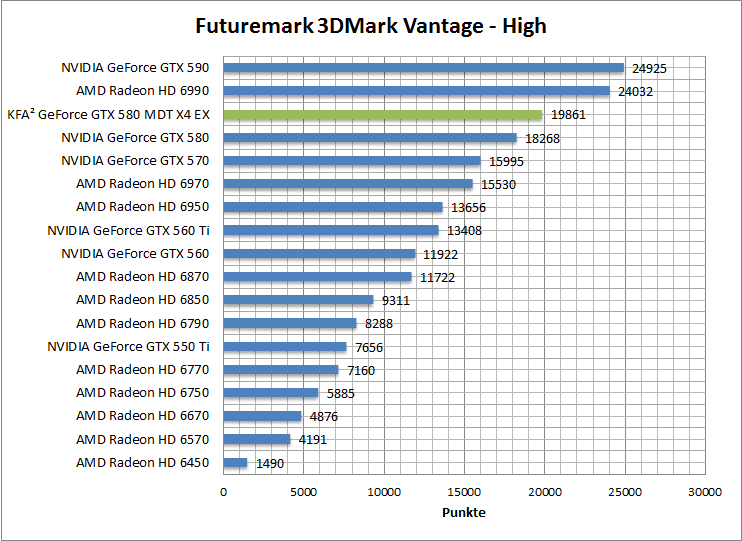Click the AMD Radeon HD 6850 label
Image resolution: width=742 pixels, height=541 pixels.
(142, 299)
